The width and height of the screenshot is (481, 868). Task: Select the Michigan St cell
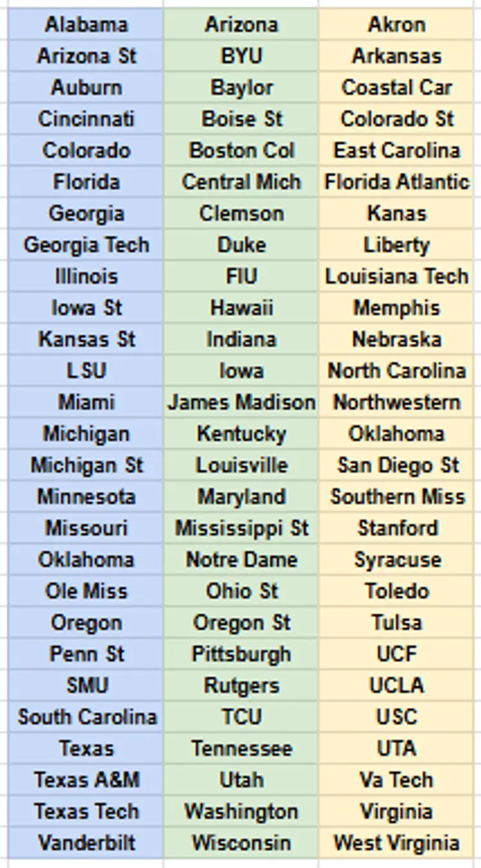tap(86, 464)
